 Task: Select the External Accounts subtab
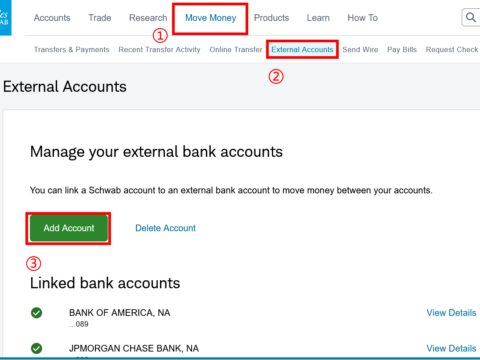[302, 50]
